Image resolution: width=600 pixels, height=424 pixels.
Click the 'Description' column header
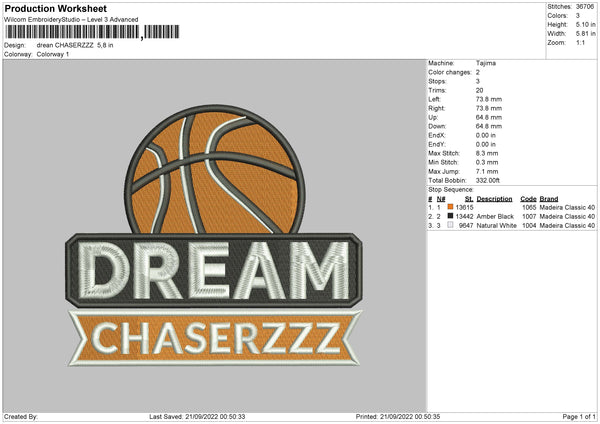click(x=494, y=199)
